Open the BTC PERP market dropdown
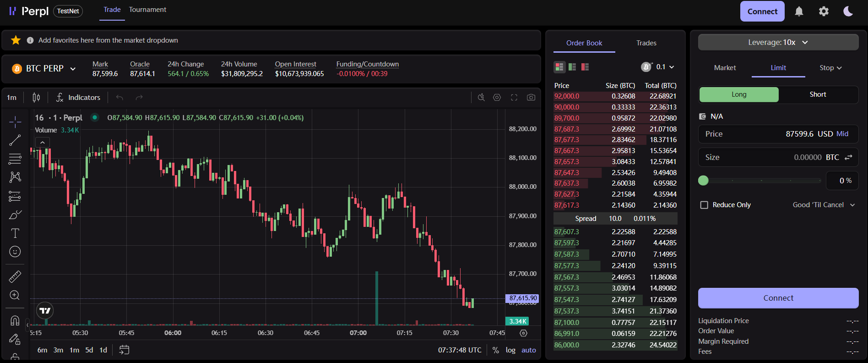The height and width of the screenshot is (363, 868). [44, 69]
